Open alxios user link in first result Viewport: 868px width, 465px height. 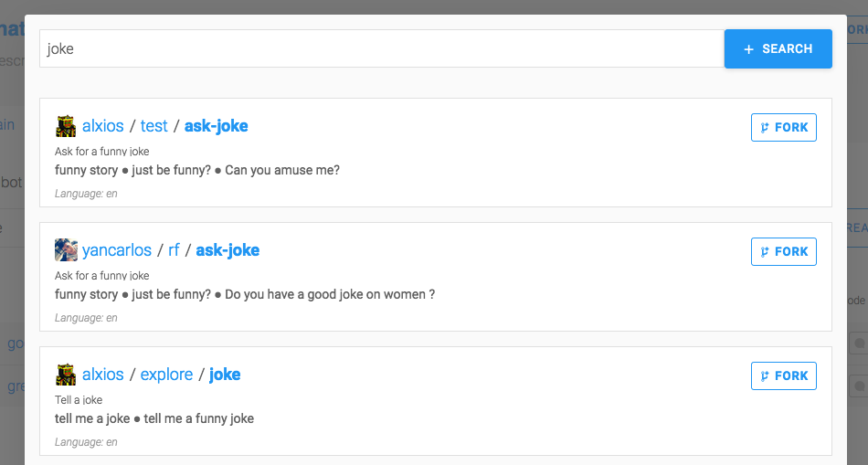pyautogui.click(x=103, y=126)
